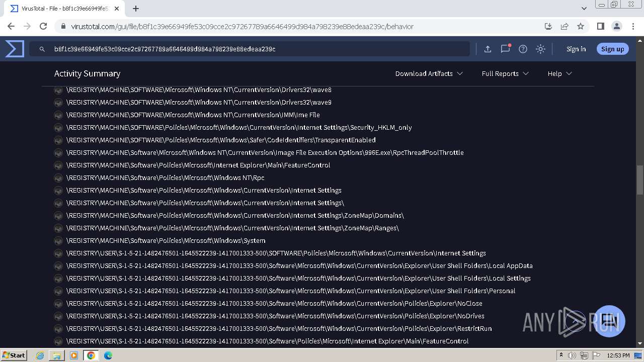Open a new browser tab

tap(136, 9)
